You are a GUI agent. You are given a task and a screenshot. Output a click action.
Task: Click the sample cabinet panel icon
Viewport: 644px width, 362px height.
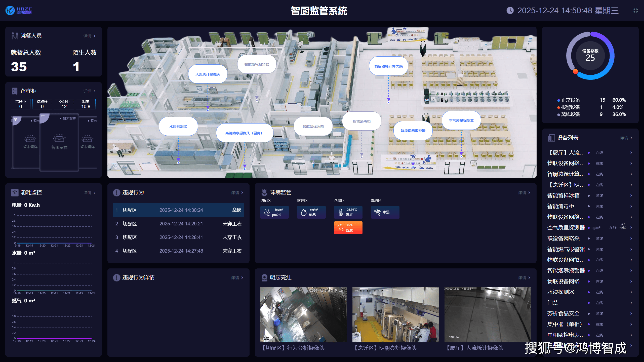pos(15,91)
